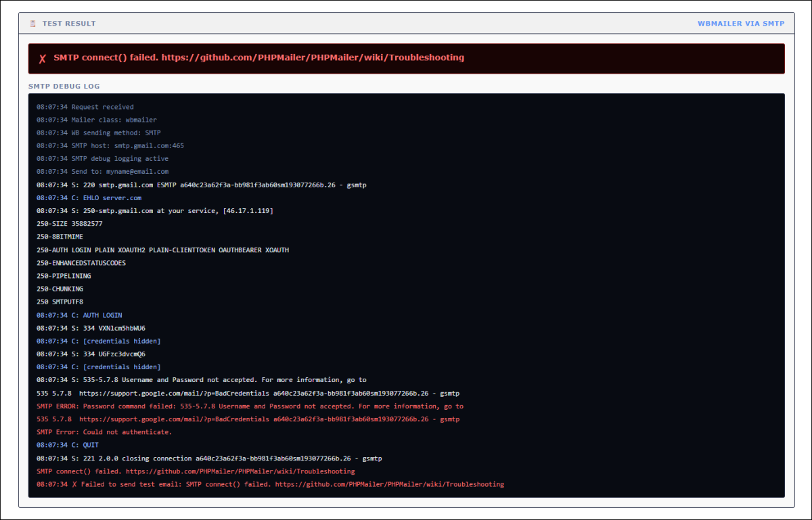812x520 pixels.
Task: Click the 'Mailer class: wbmailer' log line
Action: [x=97, y=120]
